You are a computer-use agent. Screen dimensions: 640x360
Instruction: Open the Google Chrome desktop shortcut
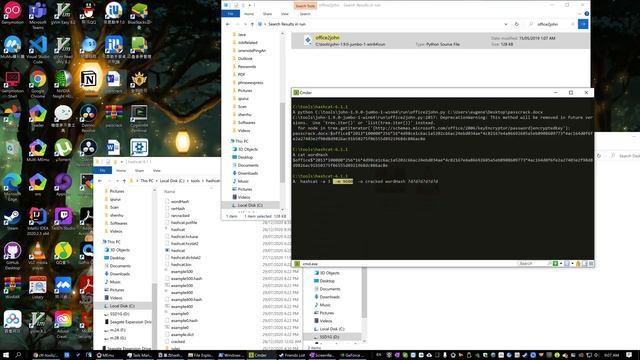[38, 84]
